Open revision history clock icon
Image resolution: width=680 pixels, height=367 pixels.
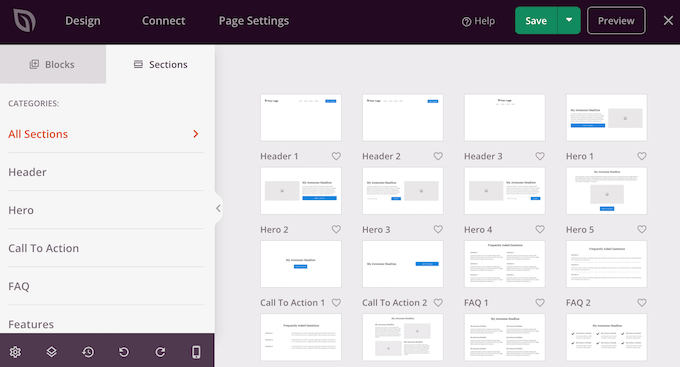88,352
